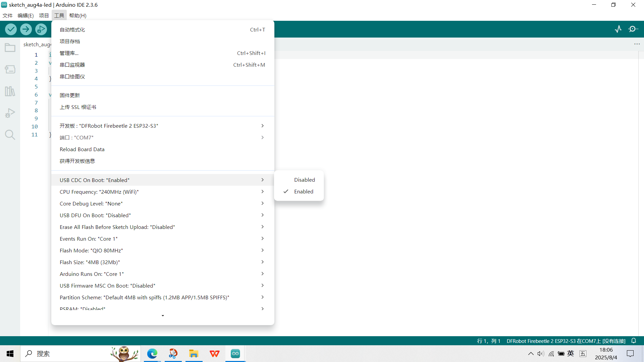Expand the Core Debug Level submenu
Screen dimensions: 644x362
[163, 203]
